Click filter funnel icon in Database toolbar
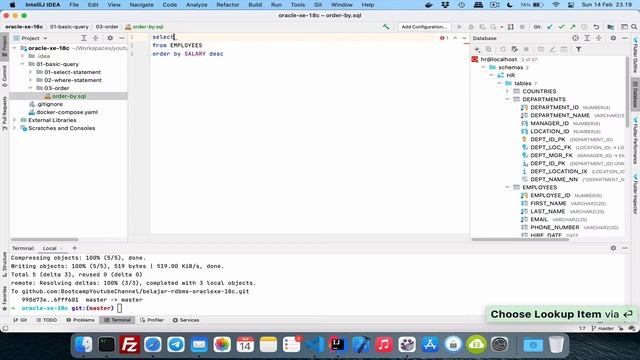 (578, 49)
